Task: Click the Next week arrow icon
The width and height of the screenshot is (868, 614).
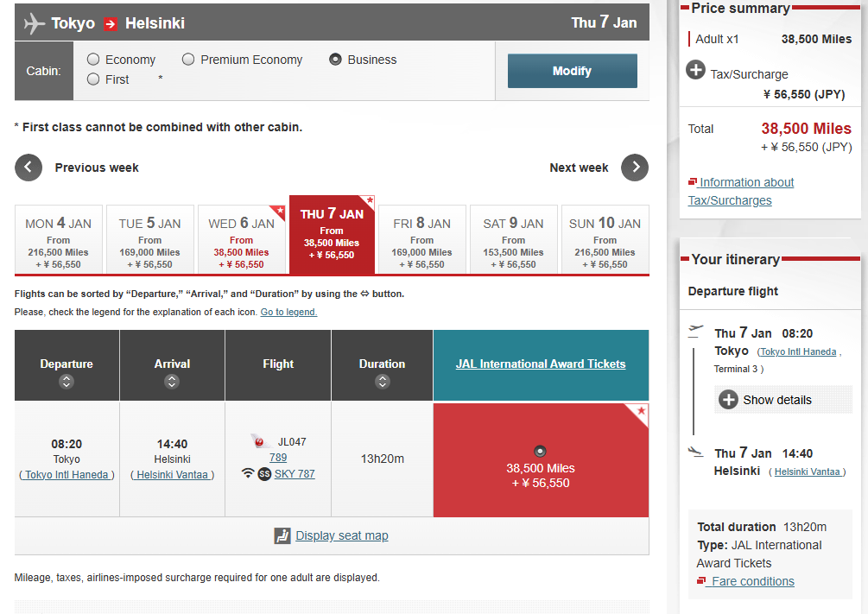Action: pyautogui.click(x=635, y=168)
